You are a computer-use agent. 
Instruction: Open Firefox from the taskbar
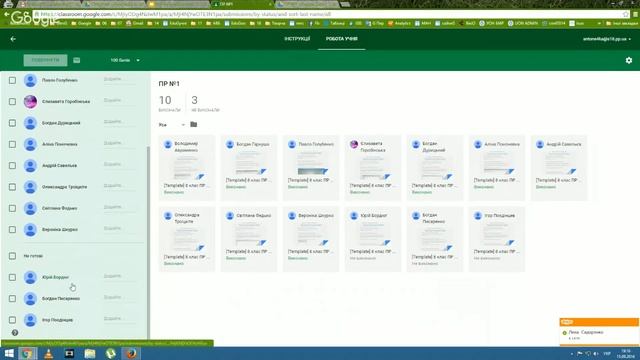coord(131,353)
